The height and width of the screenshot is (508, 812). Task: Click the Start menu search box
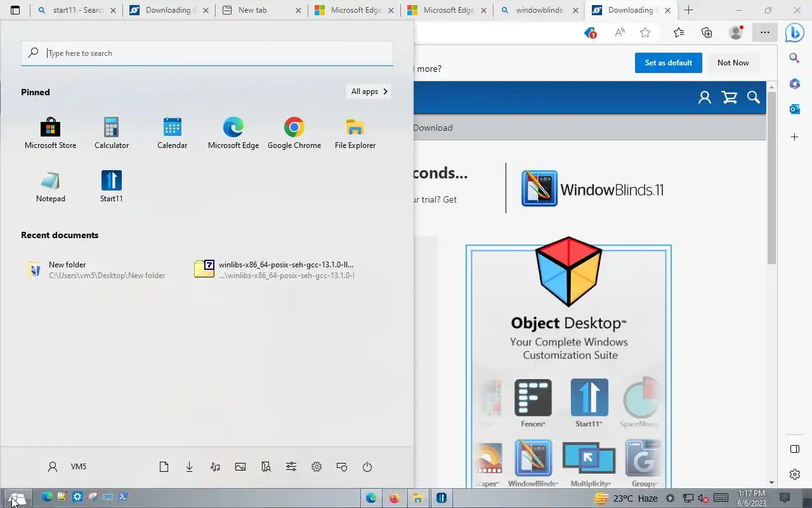pos(207,53)
